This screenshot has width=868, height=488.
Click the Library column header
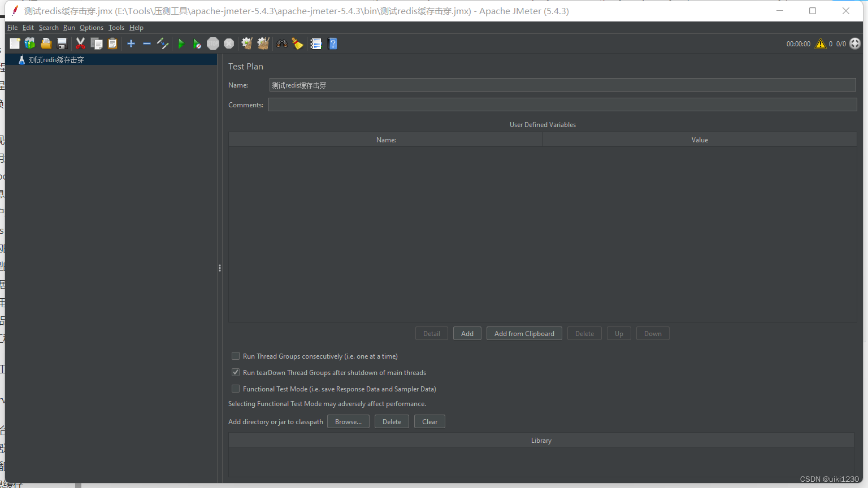coord(541,440)
